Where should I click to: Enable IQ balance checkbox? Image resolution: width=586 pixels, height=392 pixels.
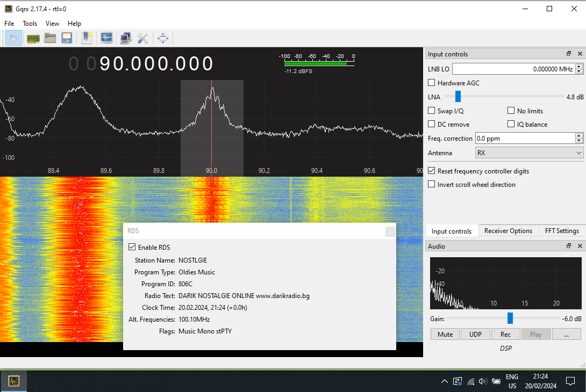coord(511,124)
